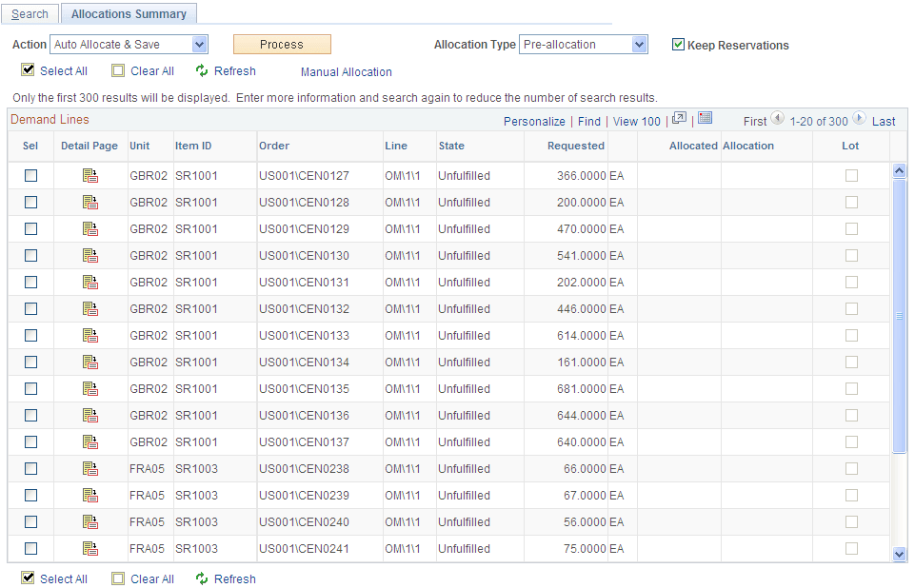The width and height of the screenshot is (915, 588).
Task: Enable the Select All checkbox below the grid
Action: point(28,578)
